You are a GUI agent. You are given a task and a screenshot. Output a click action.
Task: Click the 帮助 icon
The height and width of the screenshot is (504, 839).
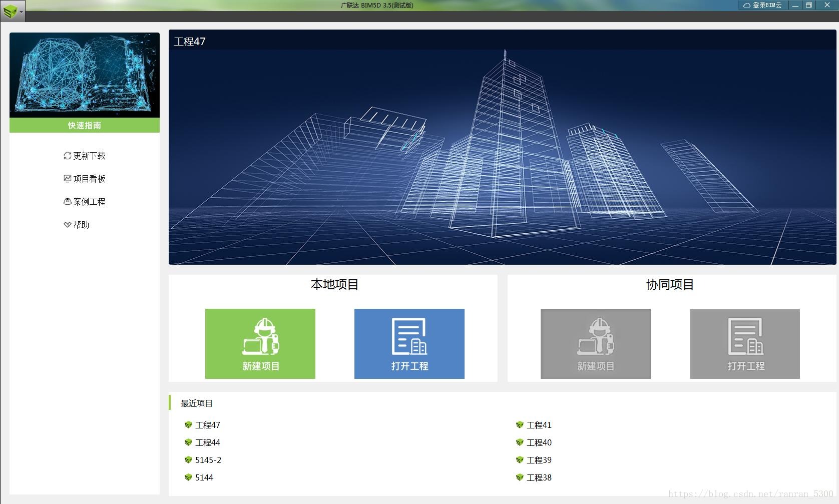(68, 225)
